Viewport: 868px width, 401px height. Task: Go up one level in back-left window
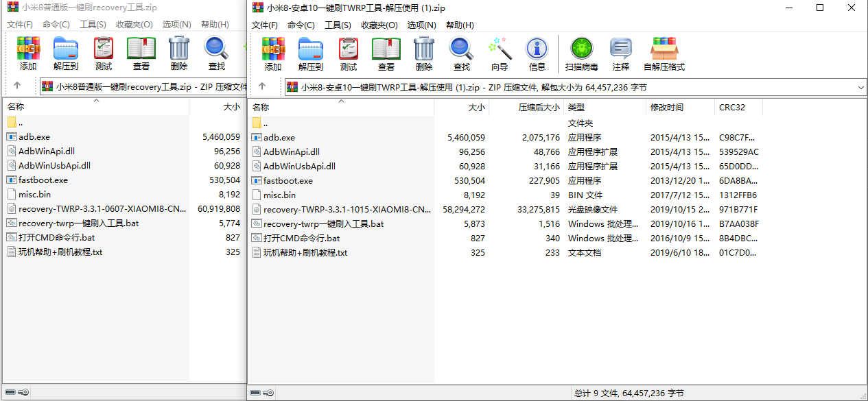[17, 86]
